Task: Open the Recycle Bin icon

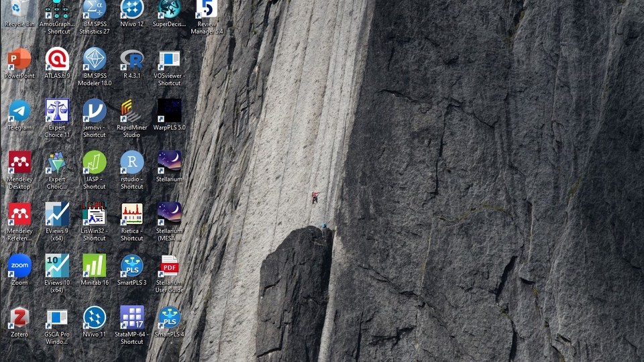Action: tap(19, 13)
